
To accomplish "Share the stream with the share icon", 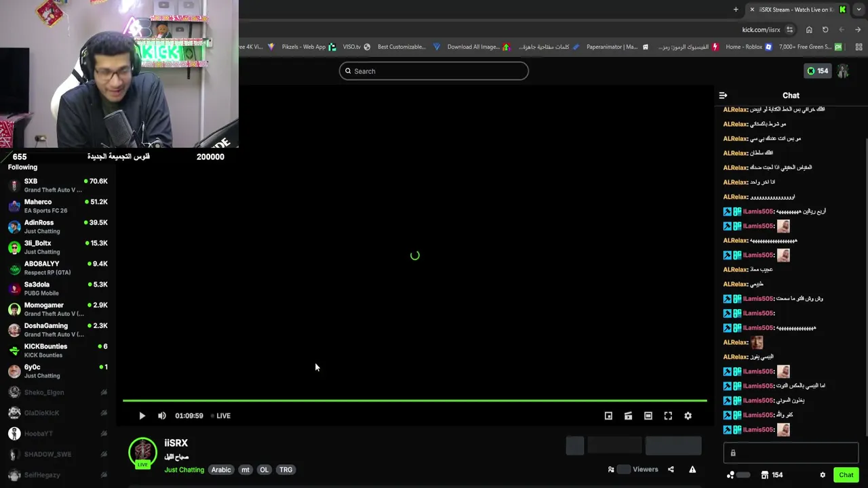I will click(671, 469).
